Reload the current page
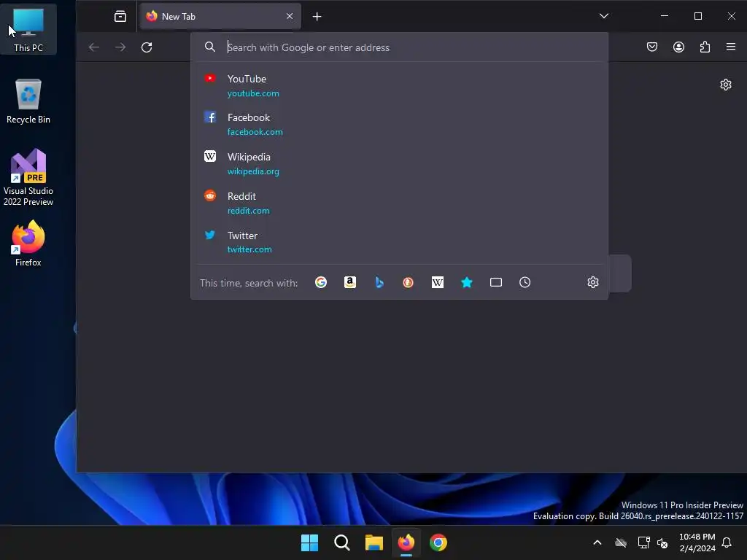This screenshot has height=560, width=747. coord(147,47)
